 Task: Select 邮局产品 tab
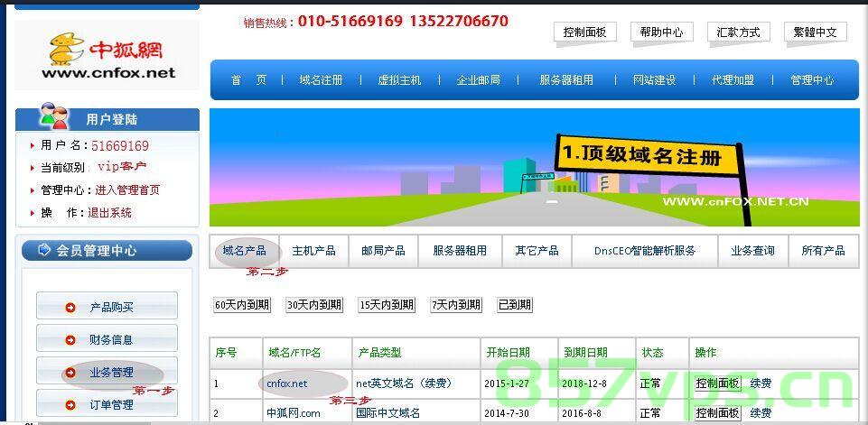383,251
